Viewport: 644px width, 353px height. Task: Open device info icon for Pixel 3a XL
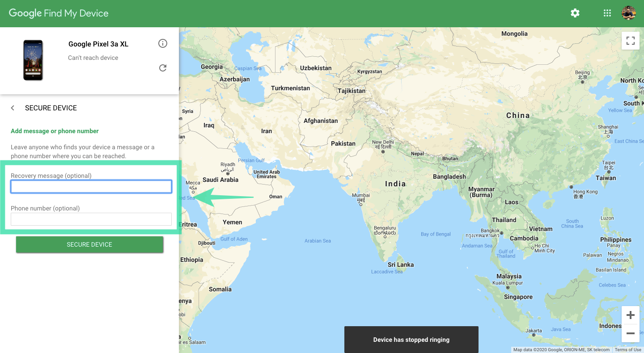click(163, 43)
